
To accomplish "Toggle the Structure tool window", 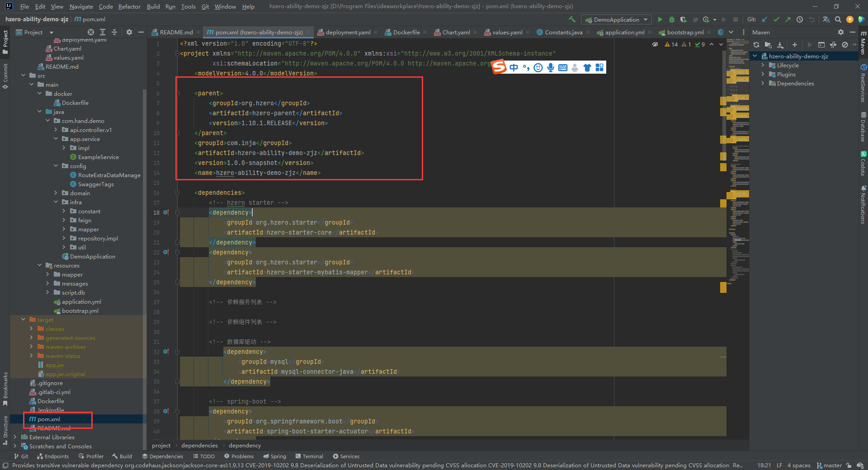I will coord(5,430).
